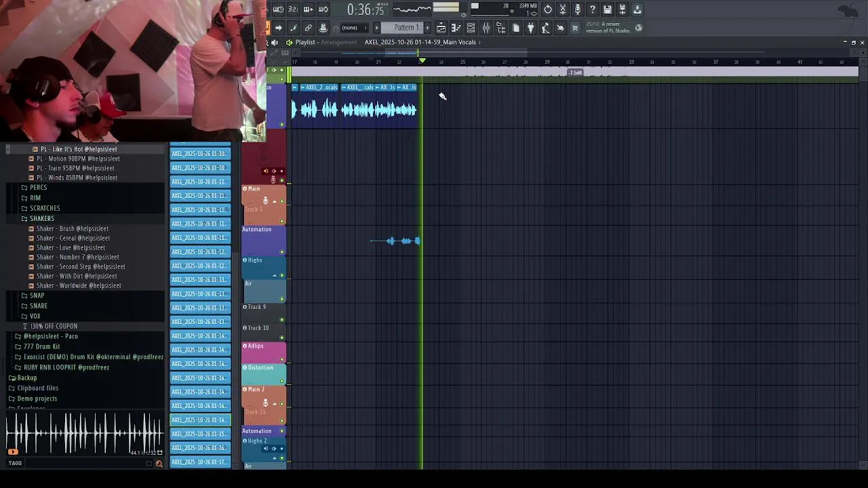Screen dimensions: 868x488
Task: Open audio editor scissors icon
Action: [x=563, y=9]
